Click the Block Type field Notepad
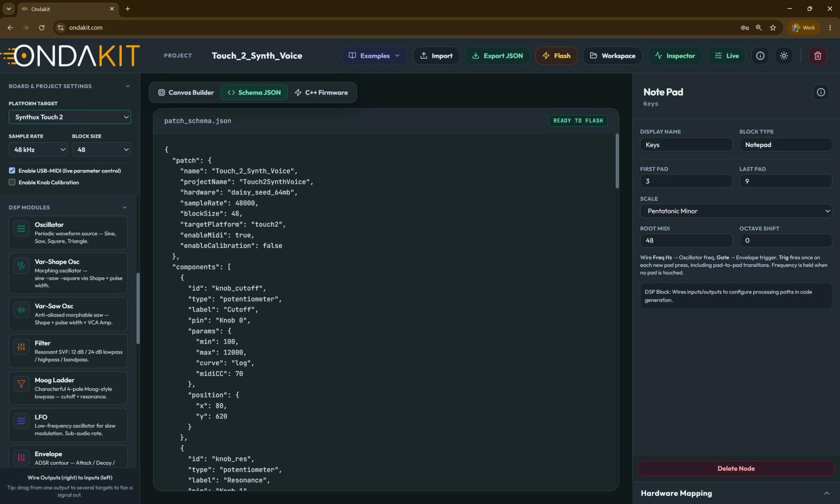 tap(785, 145)
